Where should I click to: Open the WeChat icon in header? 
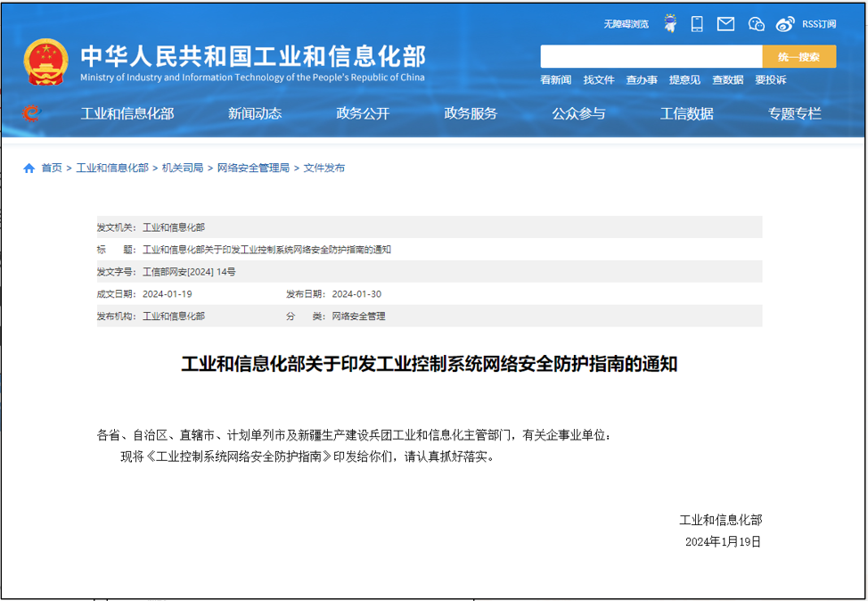pyautogui.click(x=756, y=24)
